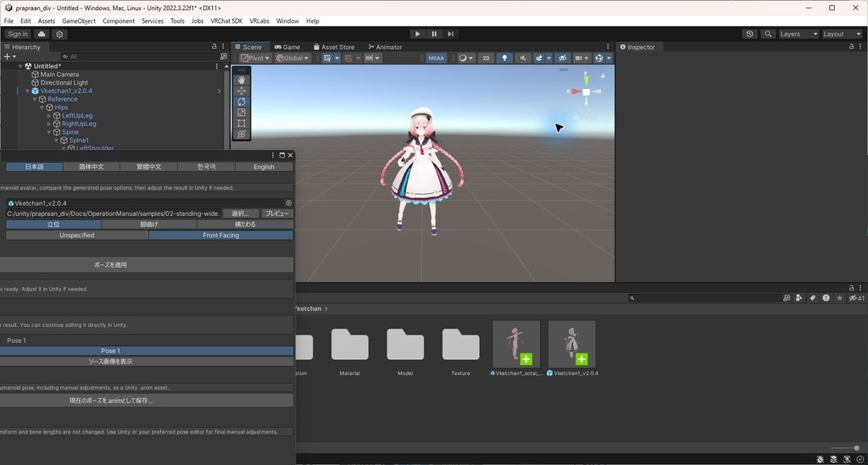Open scene camera settings dropdown
The width and height of the screenshot is (868, 465).
click(x=581, y=58)
